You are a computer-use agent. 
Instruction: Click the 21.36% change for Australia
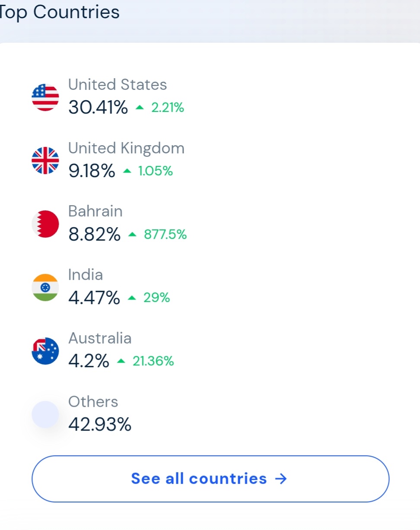point(153,361)
